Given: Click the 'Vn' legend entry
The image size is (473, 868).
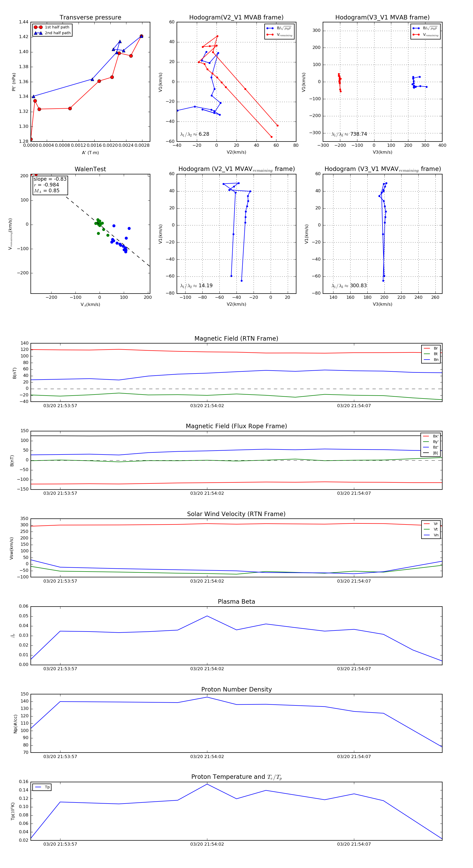Looking at the screenshot, I should [x=431, y=535].
